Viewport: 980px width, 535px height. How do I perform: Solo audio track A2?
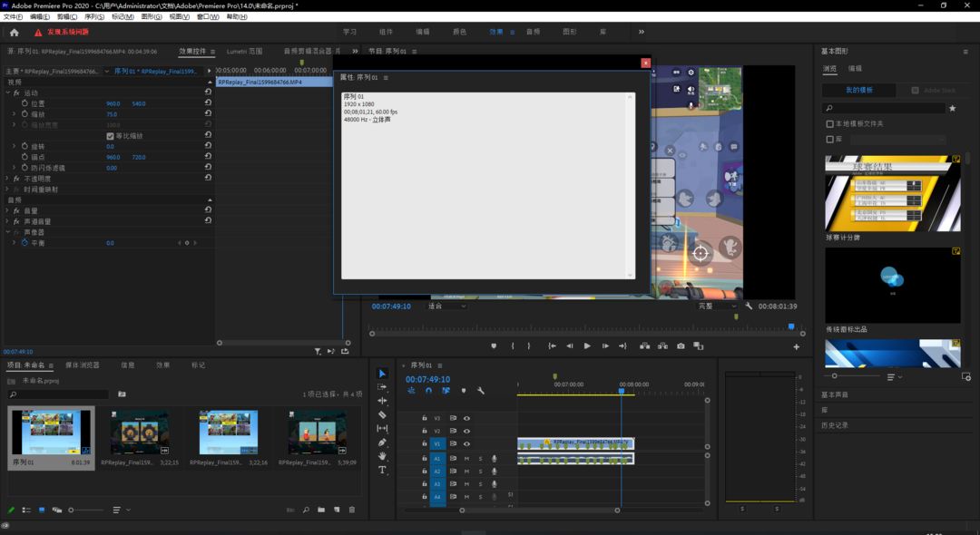point(480,472)
